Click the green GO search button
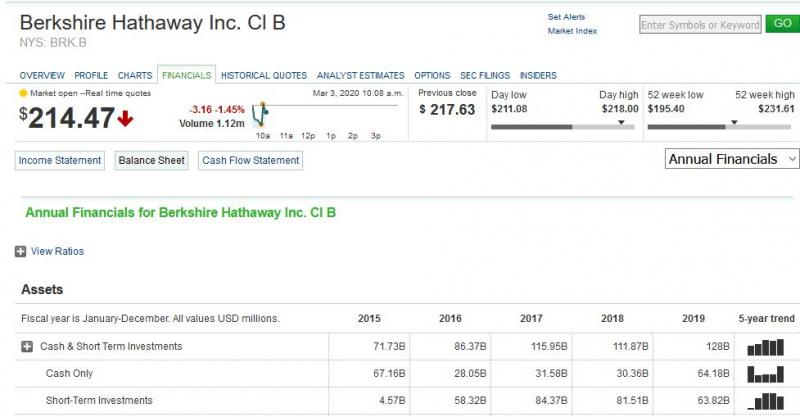The height and width of the screenshot is (417, 800). pos(782,23)
